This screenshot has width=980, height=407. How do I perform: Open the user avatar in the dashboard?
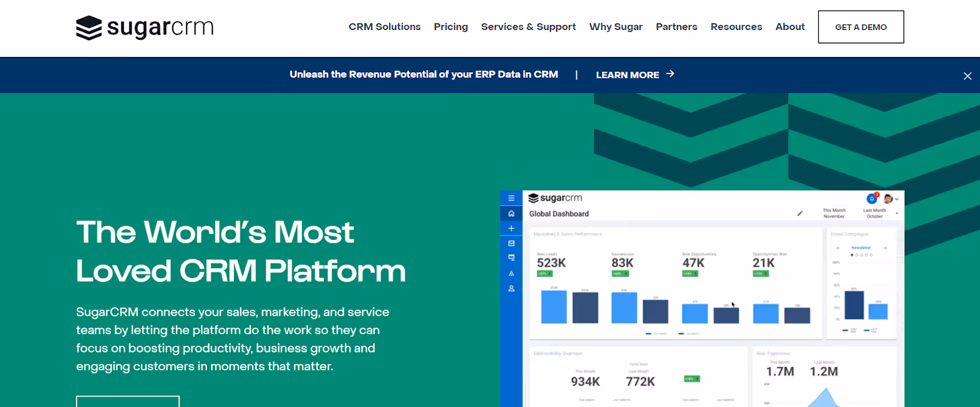888,199
